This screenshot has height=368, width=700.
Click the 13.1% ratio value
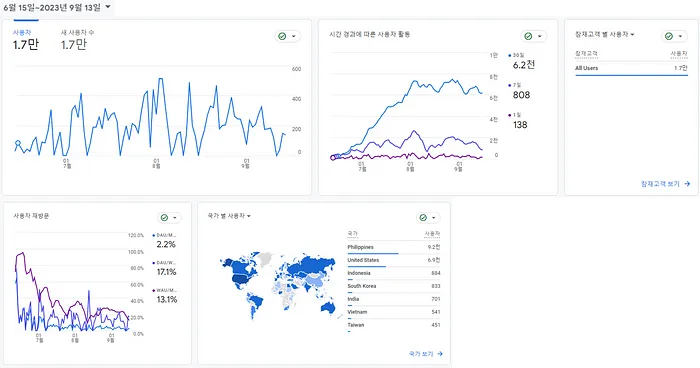(x=167, y=299)
